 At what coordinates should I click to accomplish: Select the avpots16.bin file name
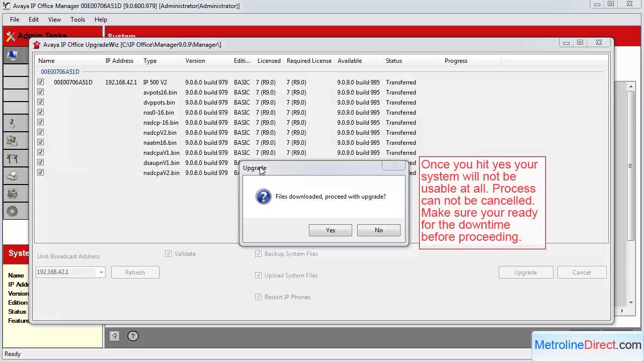[160, 93]
